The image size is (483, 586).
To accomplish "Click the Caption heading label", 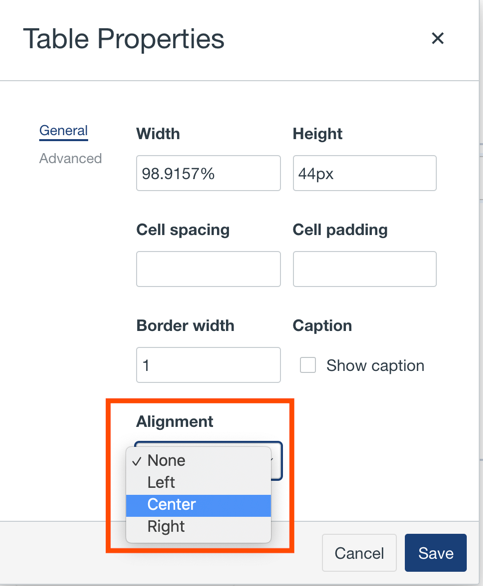I will [x=322, y=326].
